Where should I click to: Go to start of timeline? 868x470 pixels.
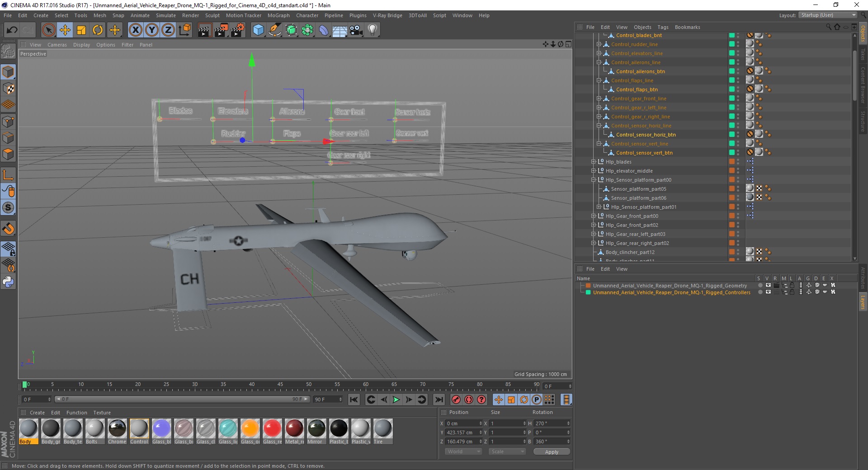click(354, 399)
